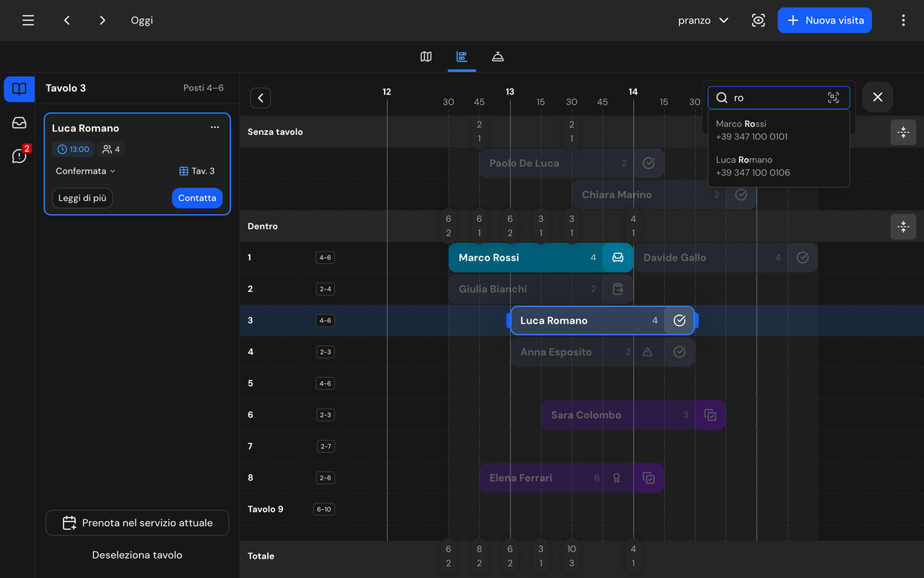Click the Oggi date label
This screenshot has width=924, height=578.
(x=141, y=20)
